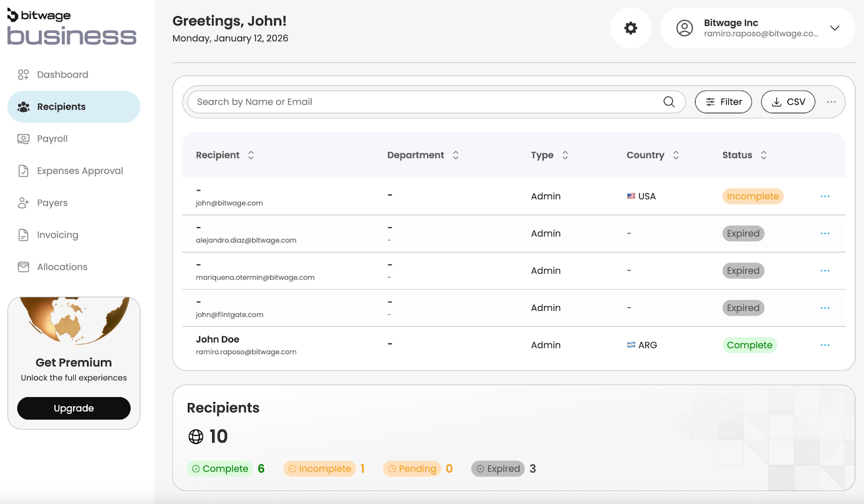The width and height of the screenshot is (864, 504).
Task: Download recipients with CSV button
Action: pos(788,102)
